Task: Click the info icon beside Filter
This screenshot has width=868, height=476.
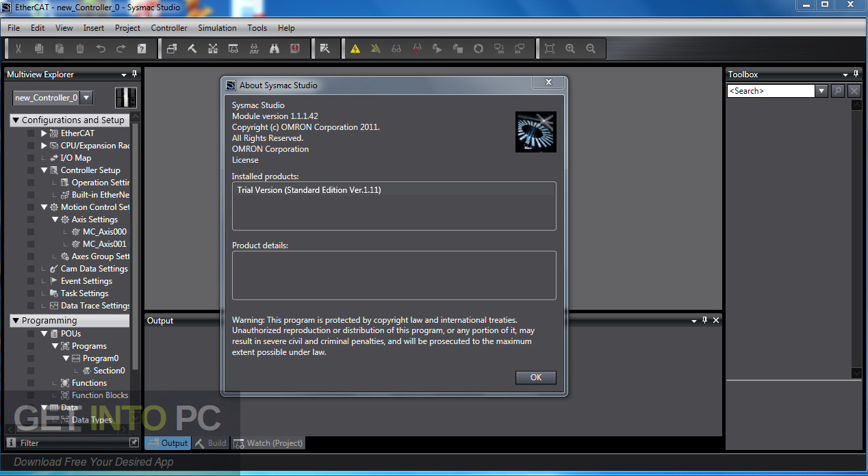Action: tap(12, 442)
